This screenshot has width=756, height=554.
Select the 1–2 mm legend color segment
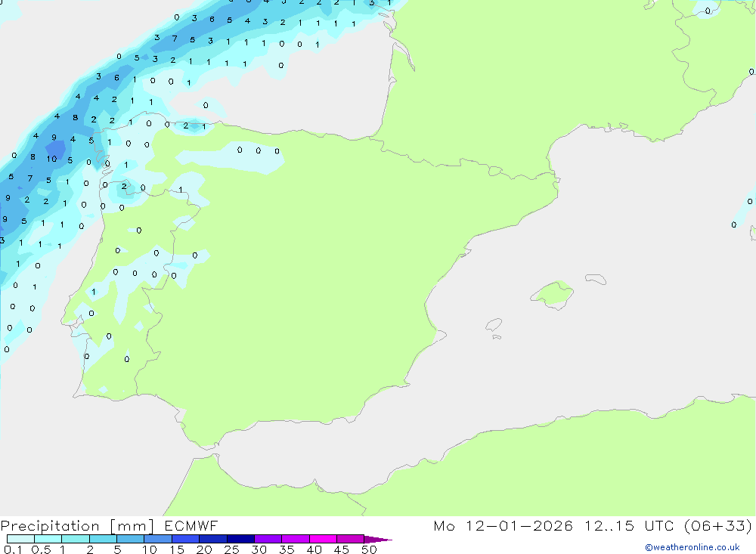point(76,539)
